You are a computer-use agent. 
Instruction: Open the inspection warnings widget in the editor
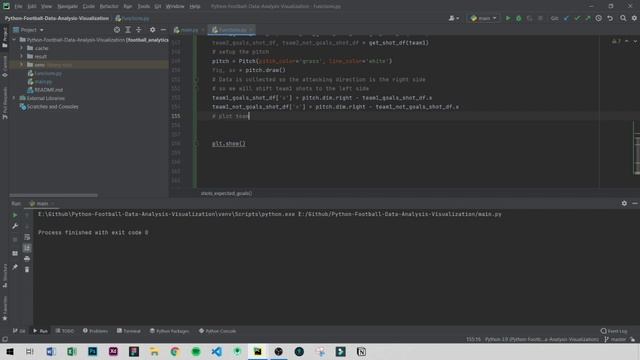tap(616, 41)
